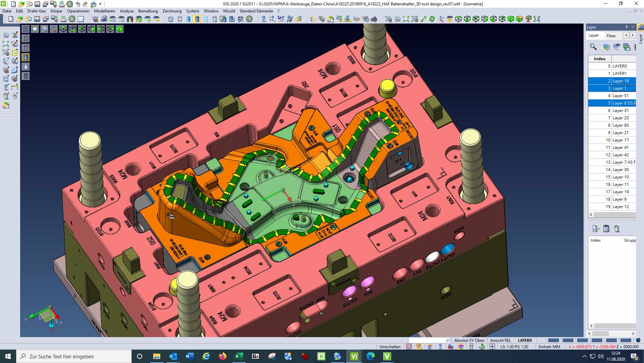Screen dimensions: 644x363
Task: Click the New file icon in main toolbar
Action: click(x=11, y=19)
